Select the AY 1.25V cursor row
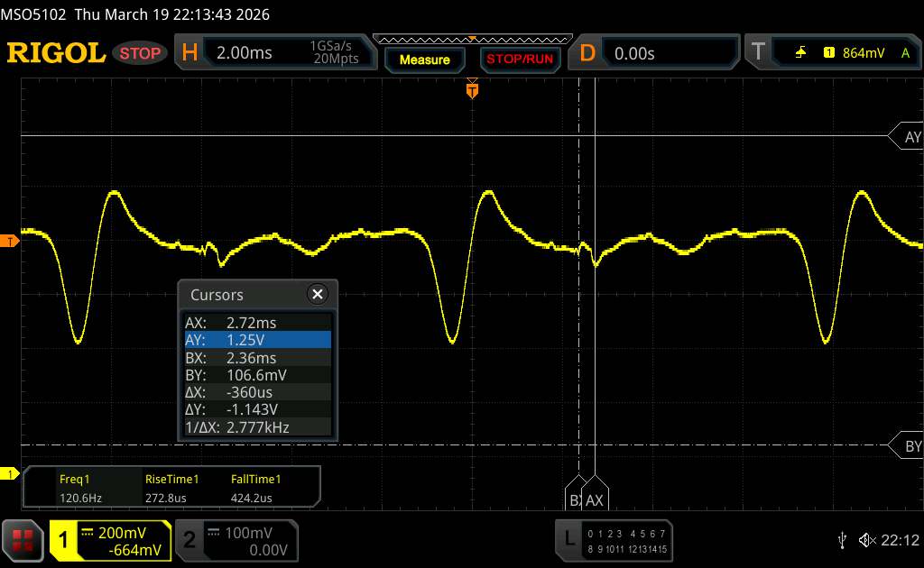The height and width of the screenshot is (568, 924). pyautogui.click(x=257, y=340)
